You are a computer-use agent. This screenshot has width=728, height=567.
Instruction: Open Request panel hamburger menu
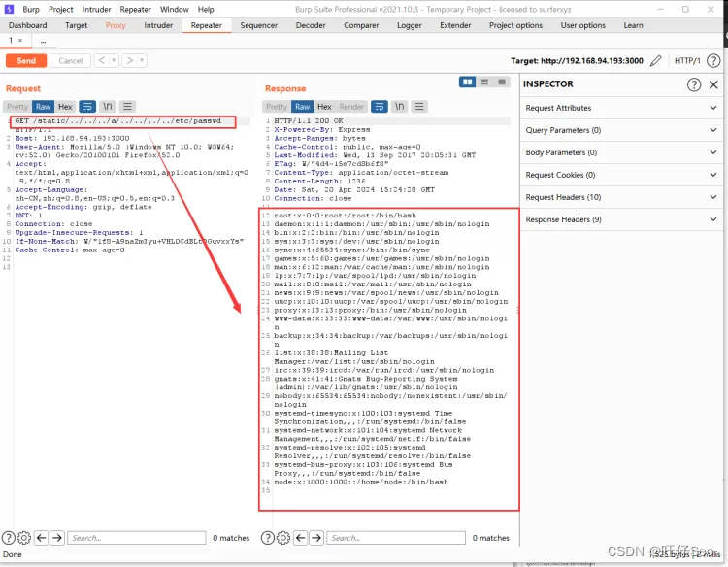[128, 107]
